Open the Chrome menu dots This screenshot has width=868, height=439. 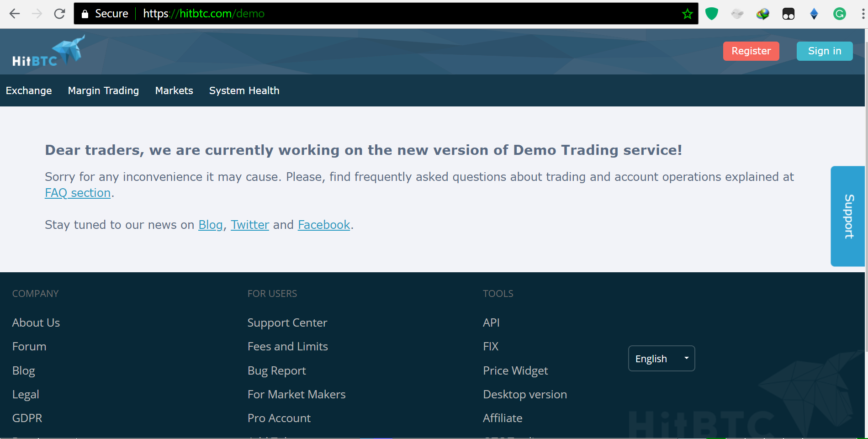coord(863,14)
